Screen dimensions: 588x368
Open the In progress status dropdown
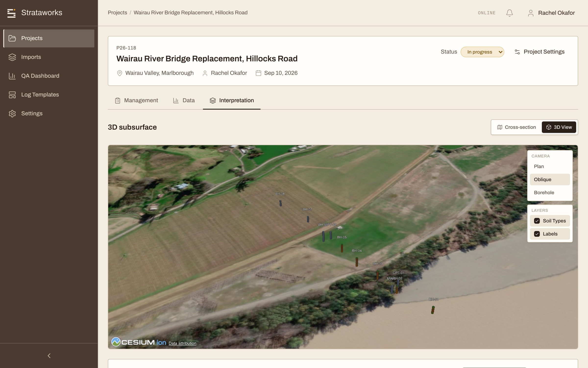(x=482, y=52)
